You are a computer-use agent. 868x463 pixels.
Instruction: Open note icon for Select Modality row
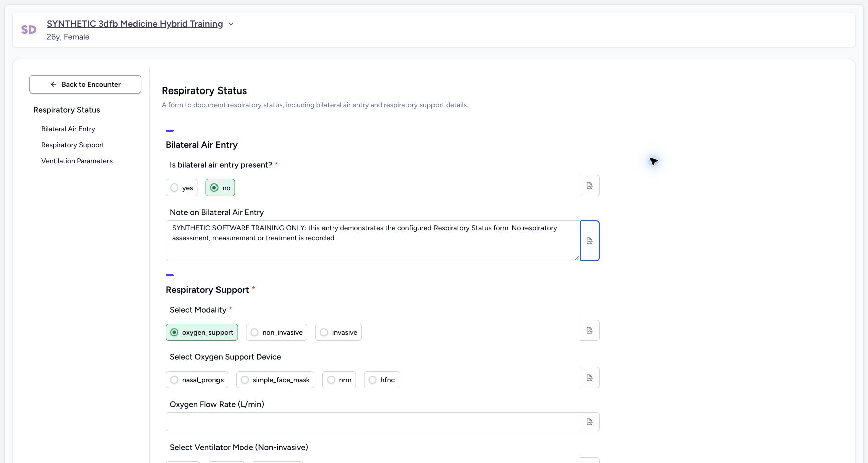(x=589, y=330)
